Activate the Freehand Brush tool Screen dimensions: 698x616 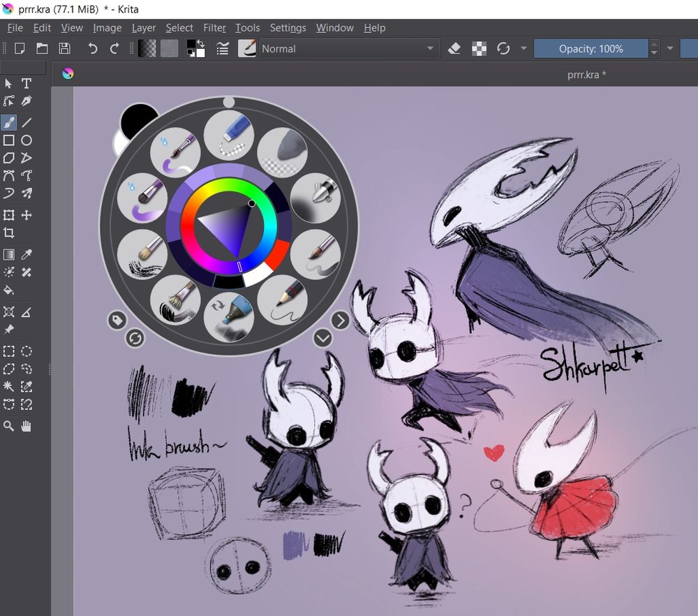coord(8,122)
